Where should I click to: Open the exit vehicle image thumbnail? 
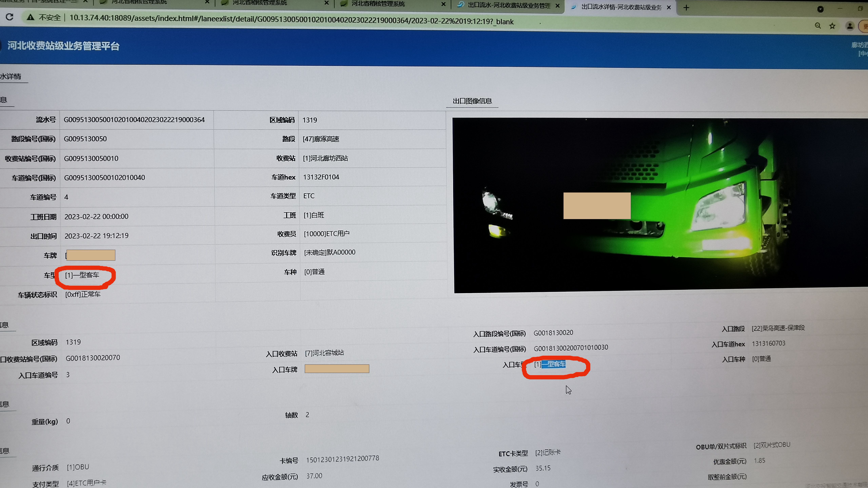click(661, 205)
